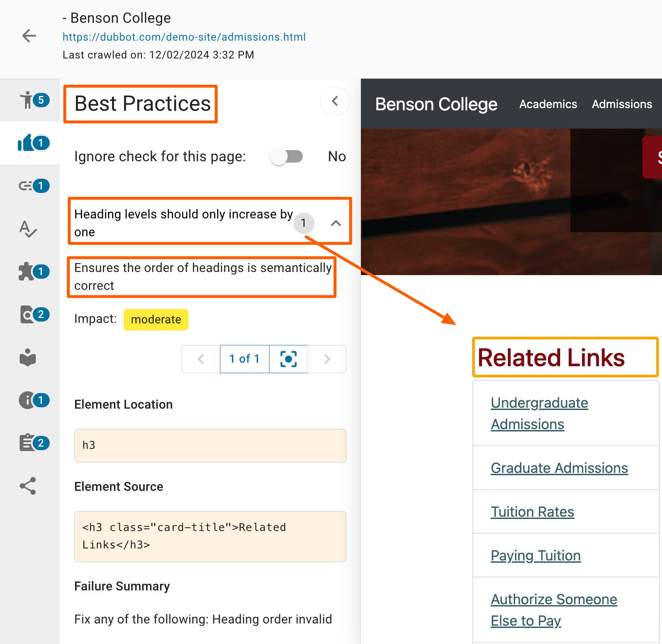Open the Page Info panel
Screen dimensions: 662x644
click(29, 400)
